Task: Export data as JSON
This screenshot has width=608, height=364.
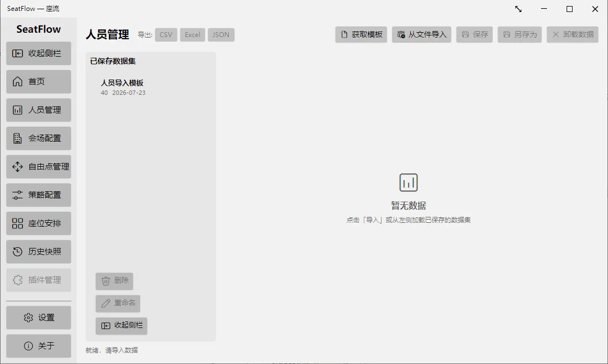Action: tap(221, 35)
